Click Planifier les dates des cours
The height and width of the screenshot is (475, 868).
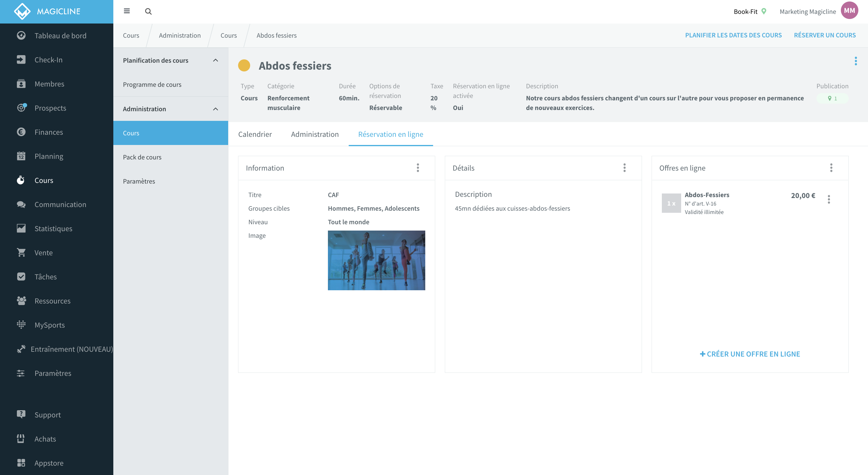tap(733, 35)
